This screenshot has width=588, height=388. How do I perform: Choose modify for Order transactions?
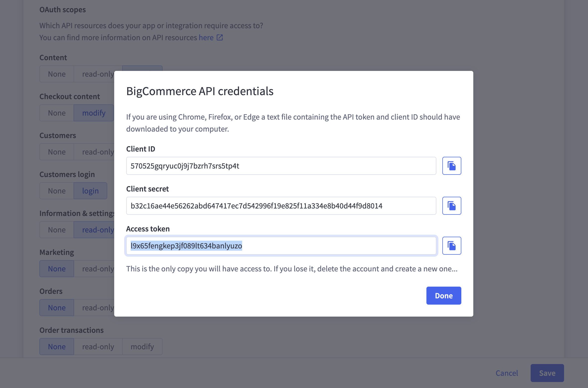click(142, 347)
